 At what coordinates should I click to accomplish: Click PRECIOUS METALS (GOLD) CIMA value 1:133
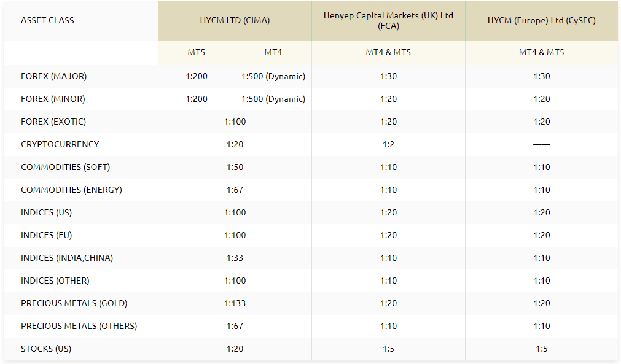coord(235,303)
